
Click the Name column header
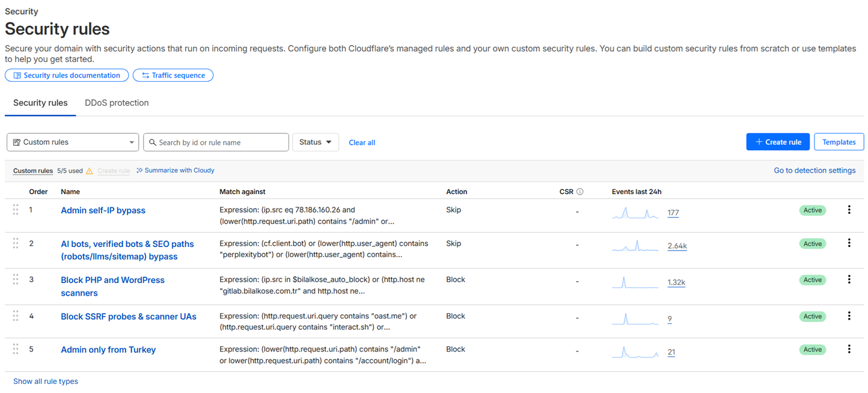pyautogui.click(x=70, y=192)
